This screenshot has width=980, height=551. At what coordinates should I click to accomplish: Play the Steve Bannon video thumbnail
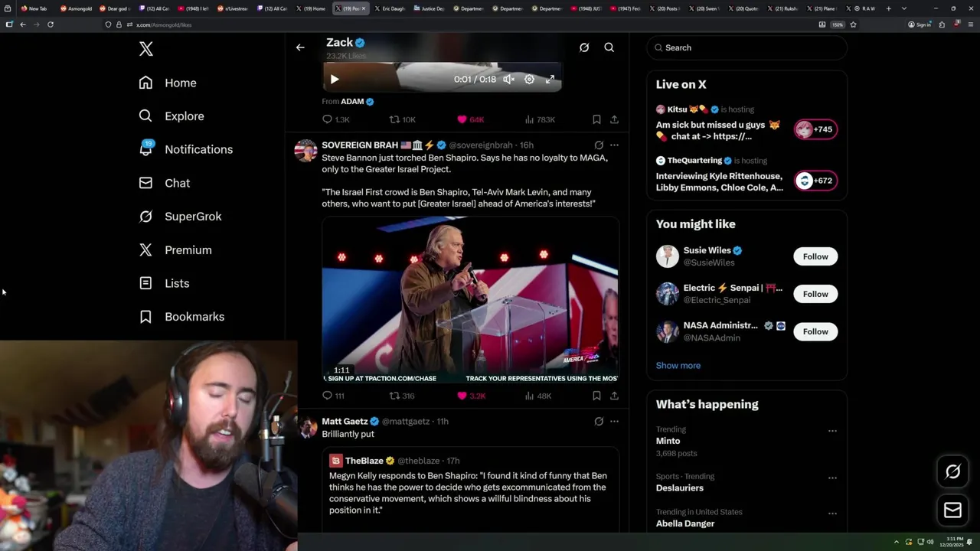click(470, 300)
